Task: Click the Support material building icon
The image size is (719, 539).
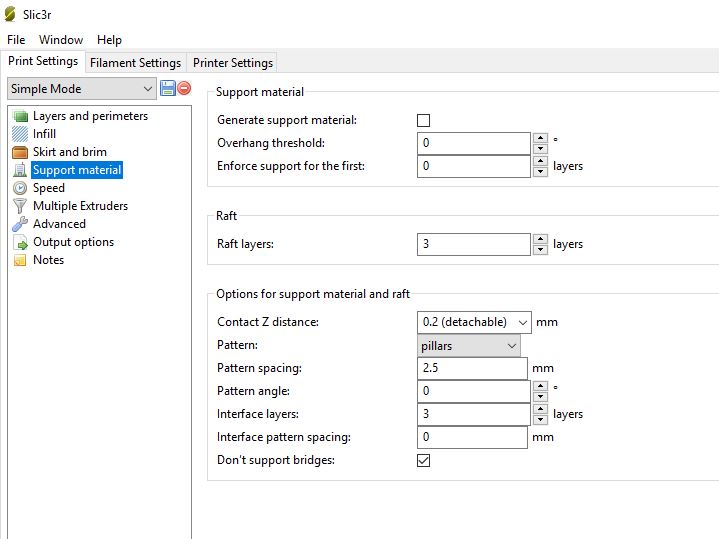Action: [20, 170]
